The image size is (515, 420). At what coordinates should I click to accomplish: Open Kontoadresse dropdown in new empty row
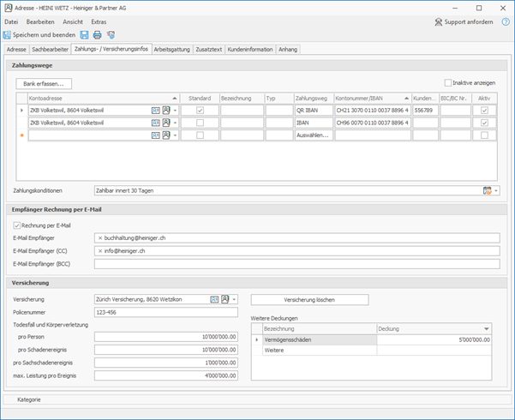pyautogui.click(x=175, y=135)
